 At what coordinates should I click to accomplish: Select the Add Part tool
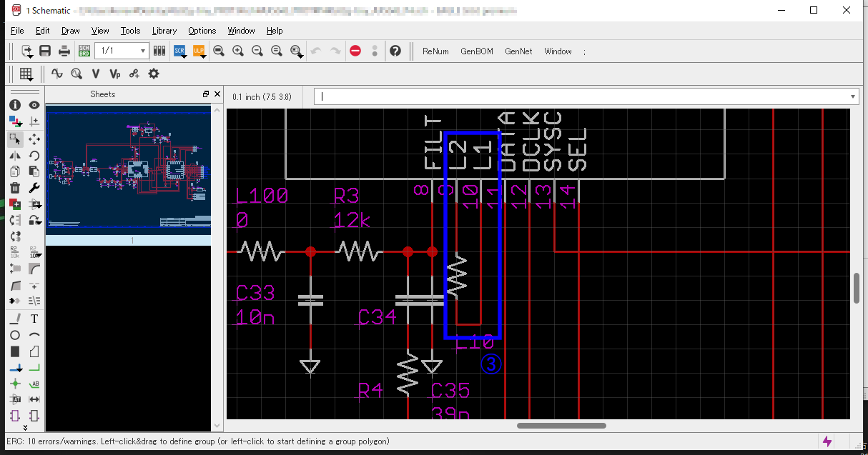[15, 204]
